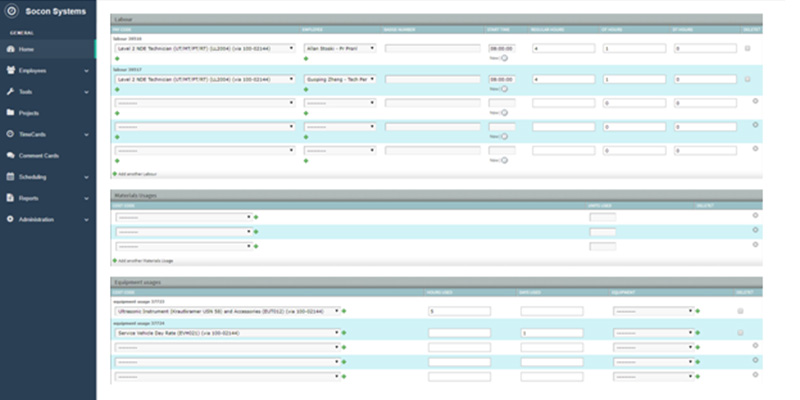Expand the TimeCards sidebar chevron

click(86, 135)
